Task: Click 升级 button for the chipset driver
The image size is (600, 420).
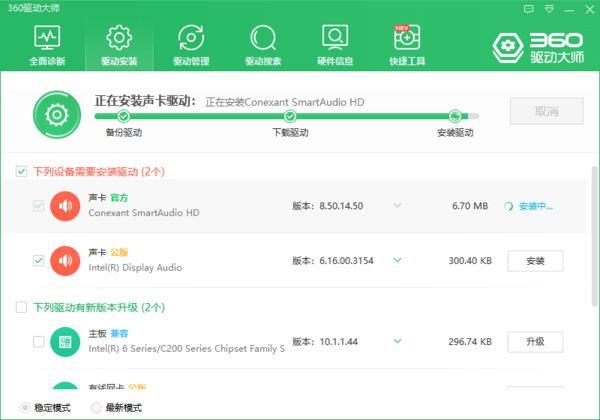Action: [535, 342]
